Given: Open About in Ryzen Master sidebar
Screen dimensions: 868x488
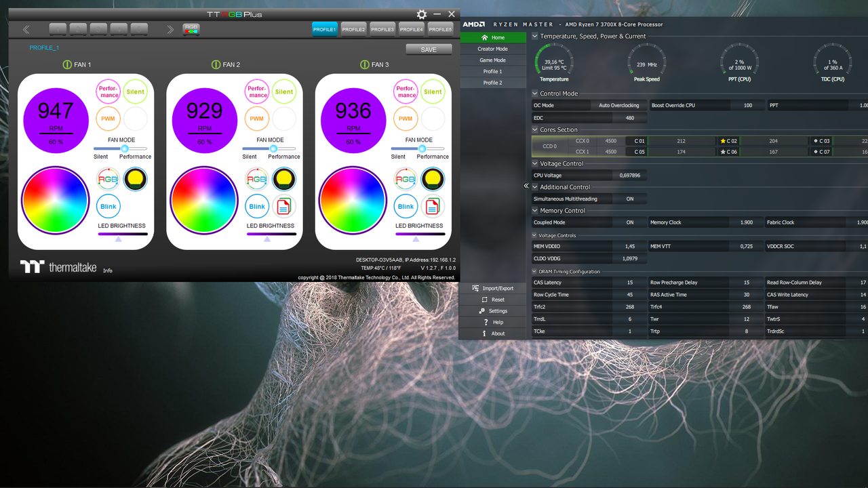Looking at the screenshot, I should point(493,333).
